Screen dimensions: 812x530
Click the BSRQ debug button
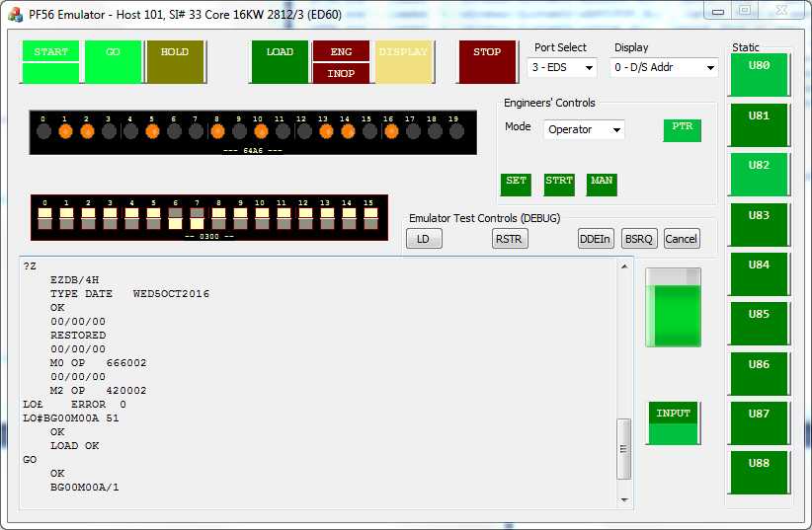point(639,239)
